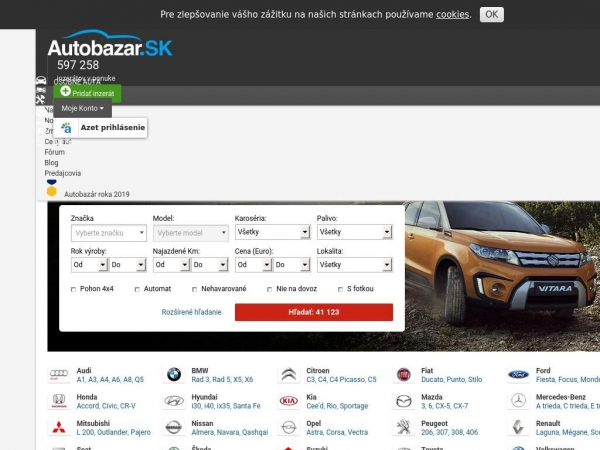Click the Mazda brand logo
Image resolution: width=600 pixels, height=450 pixels.
coord(403,401)
